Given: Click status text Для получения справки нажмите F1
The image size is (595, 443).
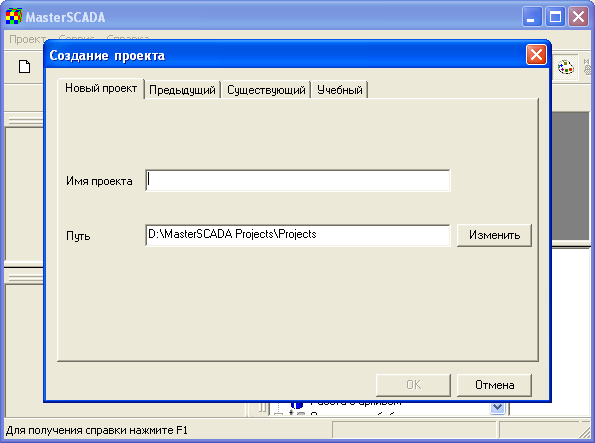Looking at the screenshot, I should coord(97,430).
